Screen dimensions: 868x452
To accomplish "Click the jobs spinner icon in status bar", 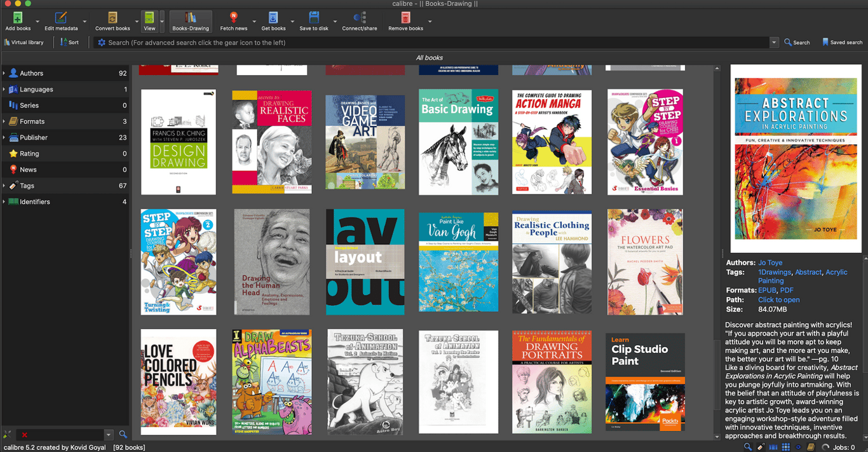I will pyautogui.click(x=825, y=448).
